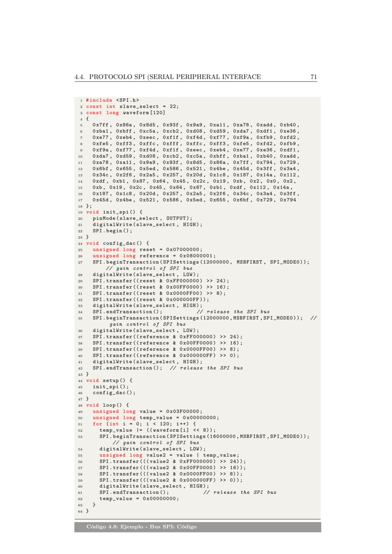Click "SPI.transfer(((value2 & 0x0000FF00) >> 8));" line
392x554 pixels.
(171, 474)
